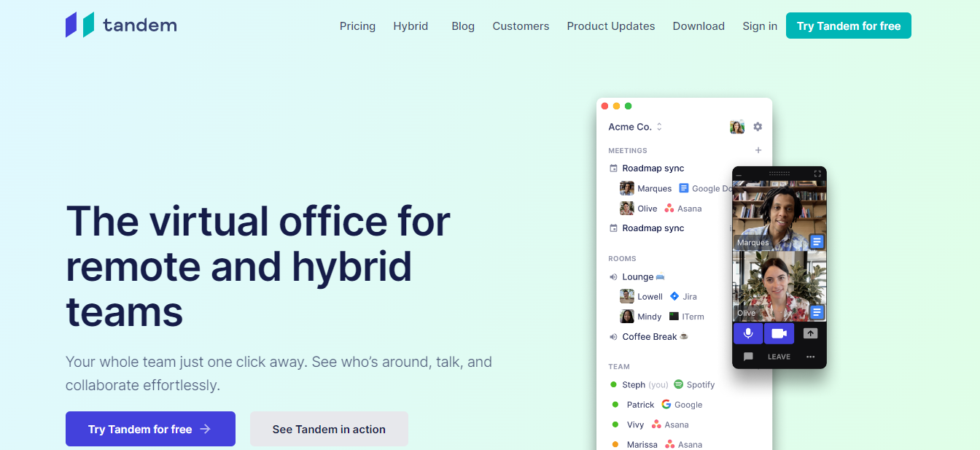Open the Pricing page
Image resolution: width=980 pixels, height=450 pixels.
pyautogui.click(x=357, y=26)
